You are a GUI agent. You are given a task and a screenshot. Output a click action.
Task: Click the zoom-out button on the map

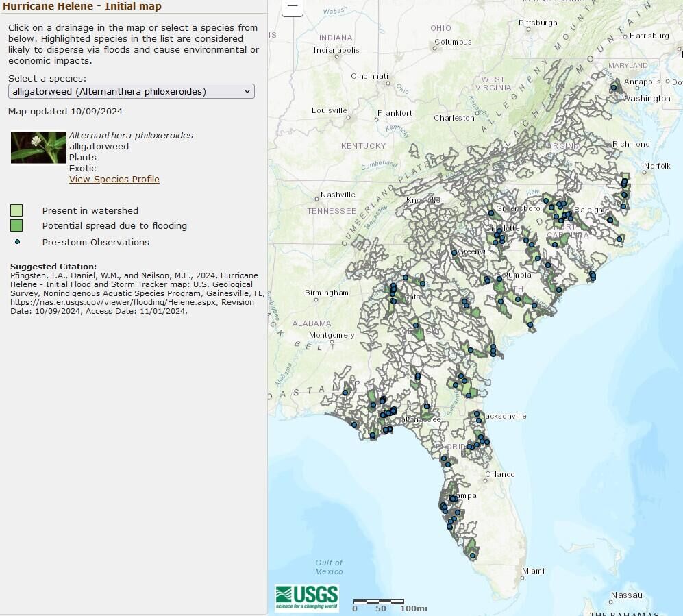292,7
